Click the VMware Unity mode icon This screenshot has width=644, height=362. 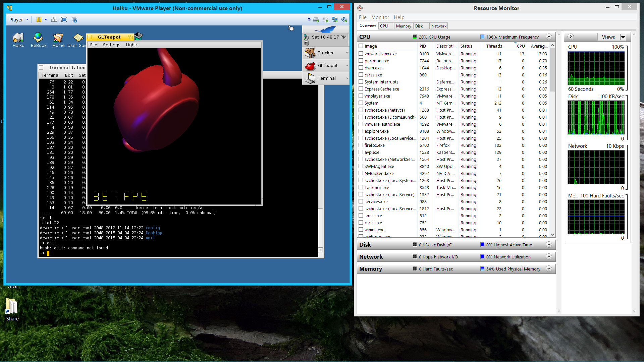click(74, 19)
